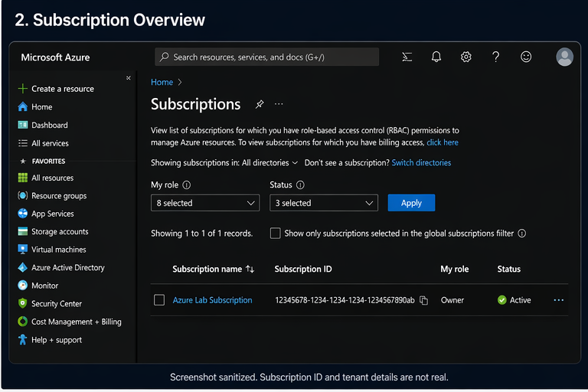Click the Switch directories link
Image resolution: width=588 pixels, height=392 pixels.
(x=421, y=163)
